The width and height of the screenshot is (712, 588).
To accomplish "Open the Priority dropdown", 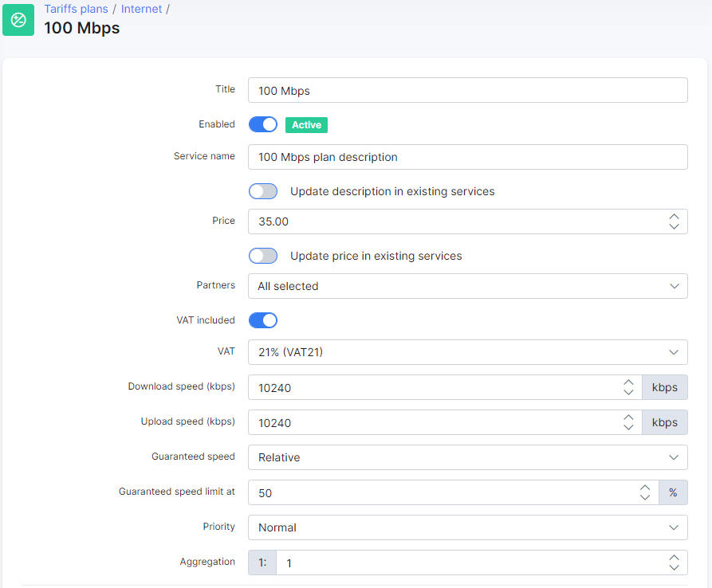I will point(467,527).
